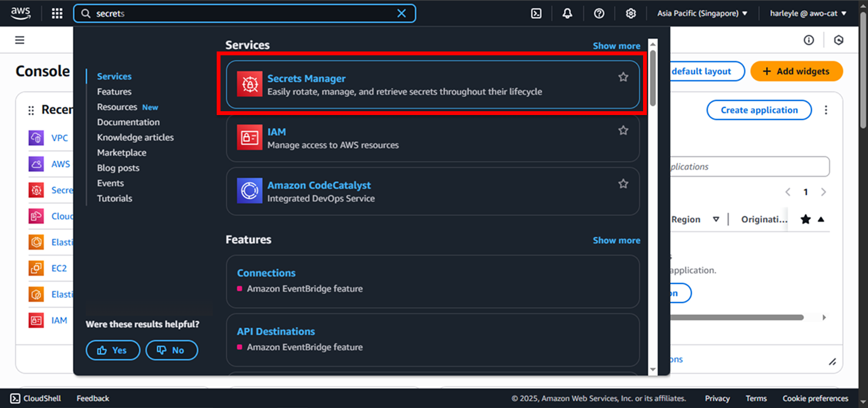Screen dimensions: 868x408
Task: Click the widget drag handle beside Recently visited
Action: point(31,110)
